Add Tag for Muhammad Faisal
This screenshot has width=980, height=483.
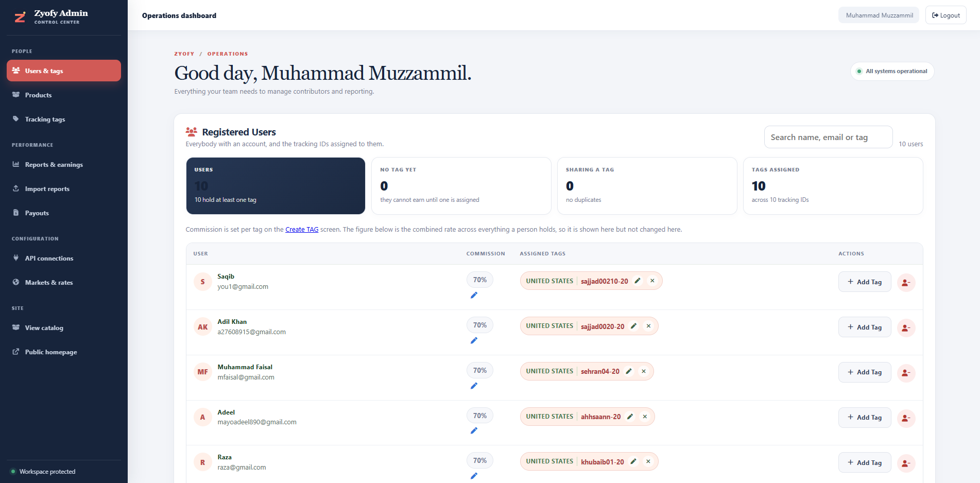coord(865,372)
